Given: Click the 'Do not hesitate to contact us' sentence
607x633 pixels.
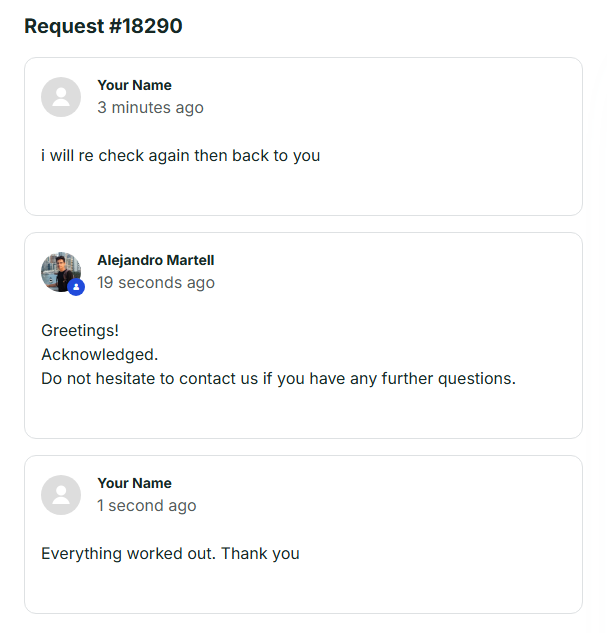Looking at the screenshot, I should click(x=200, y=379).
